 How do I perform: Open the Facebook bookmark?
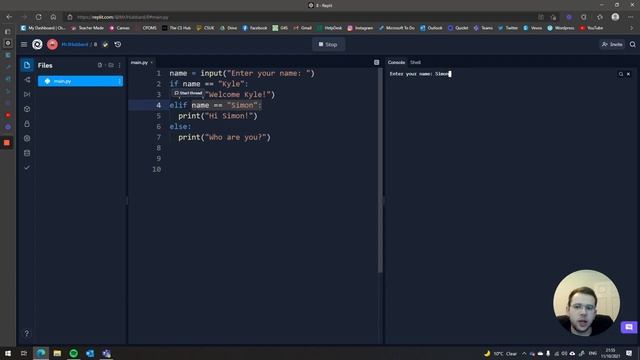pyautogui.click(x=255, y=28)
